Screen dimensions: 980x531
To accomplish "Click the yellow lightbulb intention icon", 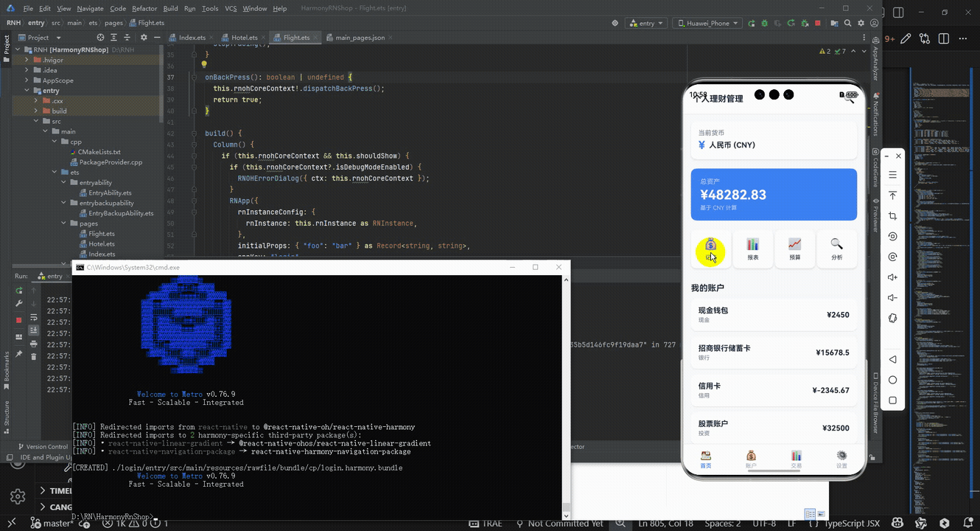I will click(204, 65).
